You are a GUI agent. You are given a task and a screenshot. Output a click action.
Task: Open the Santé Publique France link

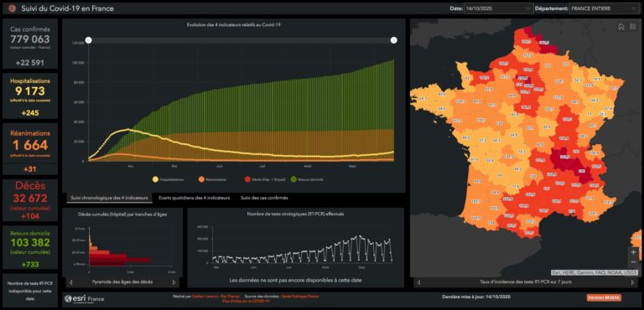pos(300,296)
